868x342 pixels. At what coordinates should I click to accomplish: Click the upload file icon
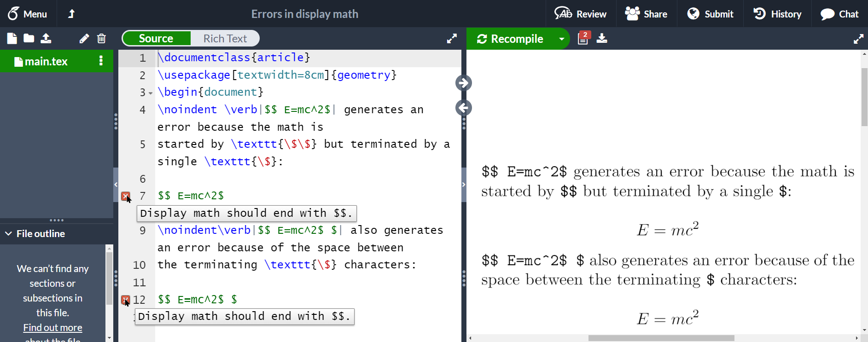coord(46,39)
